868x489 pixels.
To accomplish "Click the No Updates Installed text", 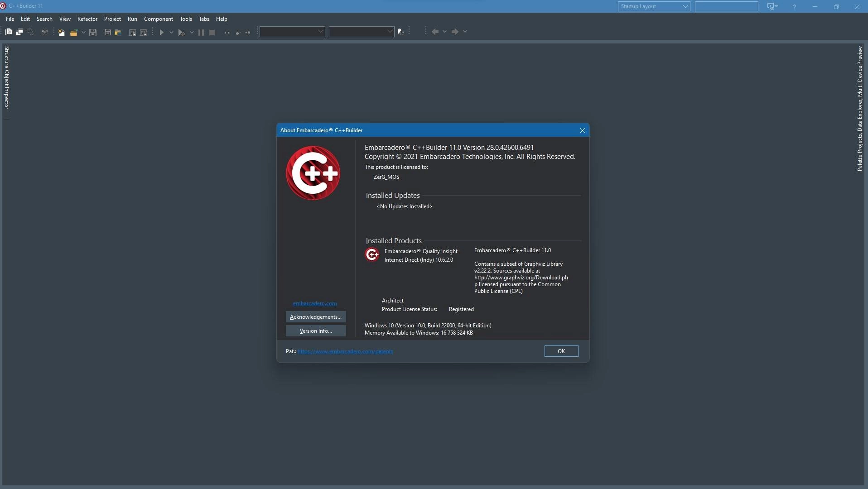I will click(405, 206).
